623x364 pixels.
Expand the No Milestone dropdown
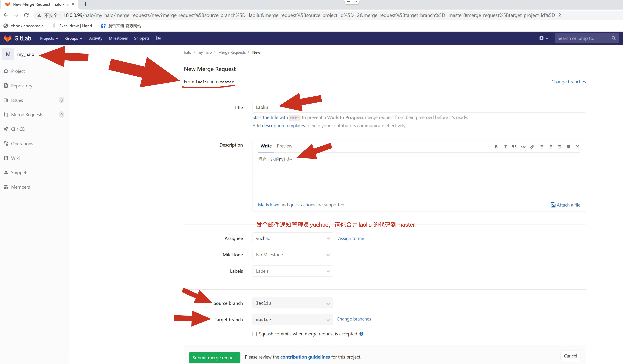click(292, 255)
